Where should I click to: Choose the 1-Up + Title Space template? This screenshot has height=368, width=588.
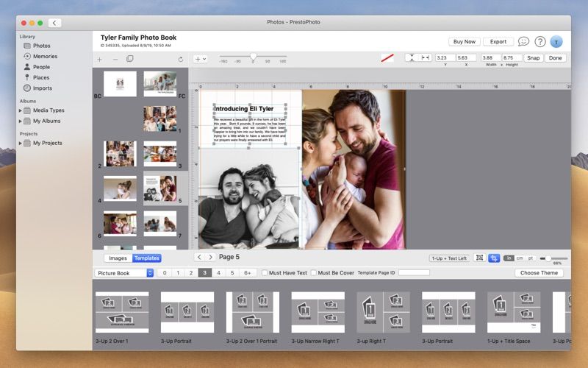[x=514, y=312]
